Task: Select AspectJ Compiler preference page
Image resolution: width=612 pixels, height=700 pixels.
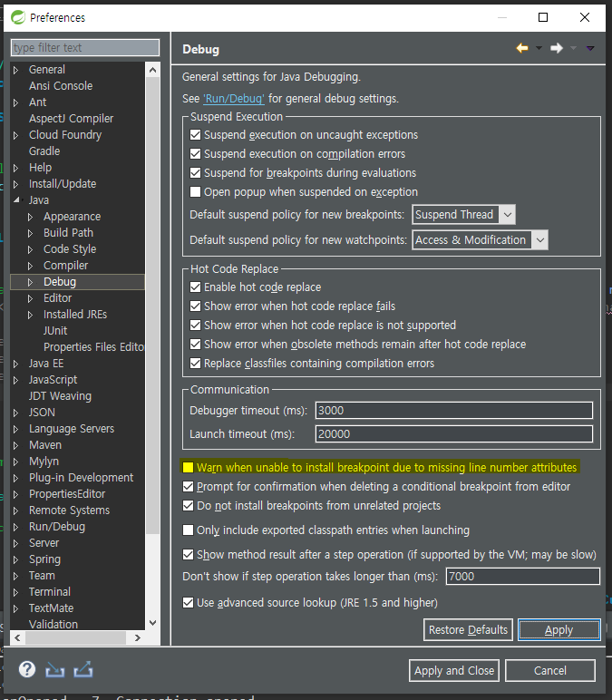Action: click(x=71, y=118)
